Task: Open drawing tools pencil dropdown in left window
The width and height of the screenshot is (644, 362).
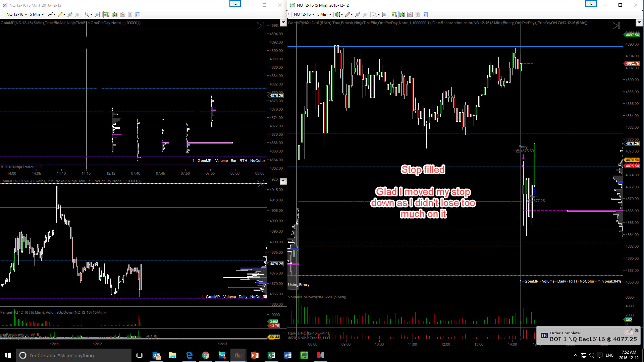Action: [x=61, y=14]
